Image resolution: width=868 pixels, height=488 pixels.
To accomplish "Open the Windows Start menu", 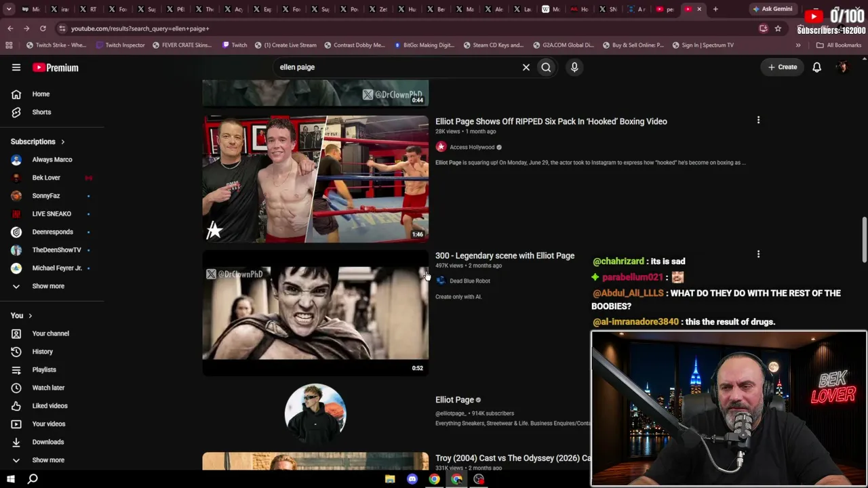I will 11,479.
